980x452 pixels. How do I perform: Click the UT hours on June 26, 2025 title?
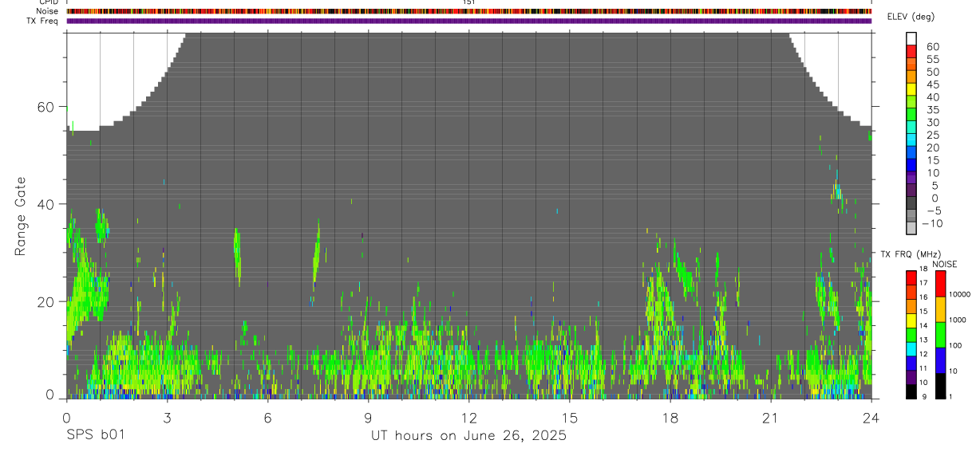(x=468, y=435)
